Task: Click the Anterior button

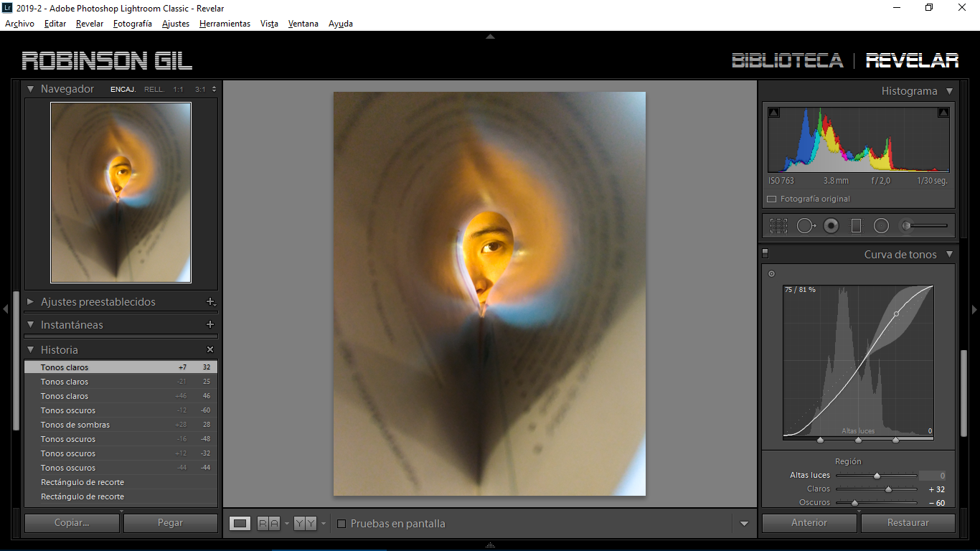Action: 809,523
